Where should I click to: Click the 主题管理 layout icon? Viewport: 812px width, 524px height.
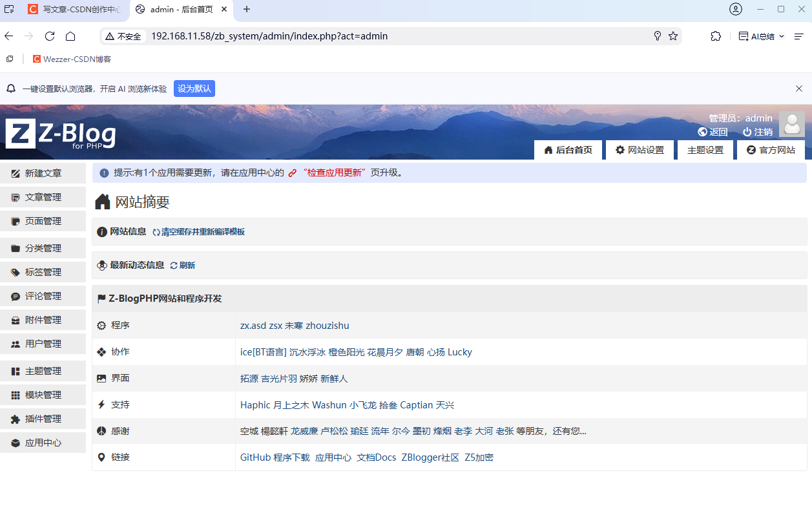click(16, 371)
